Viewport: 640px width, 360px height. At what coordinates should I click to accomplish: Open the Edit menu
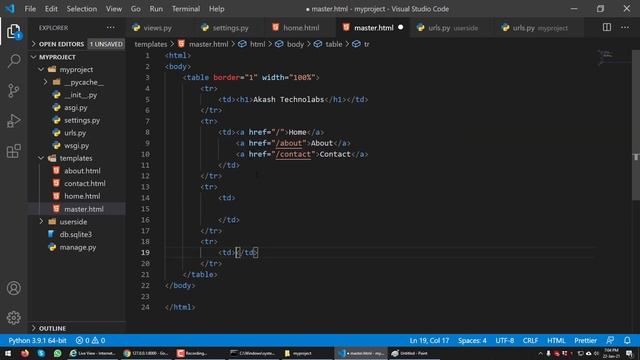click(51, 9)
